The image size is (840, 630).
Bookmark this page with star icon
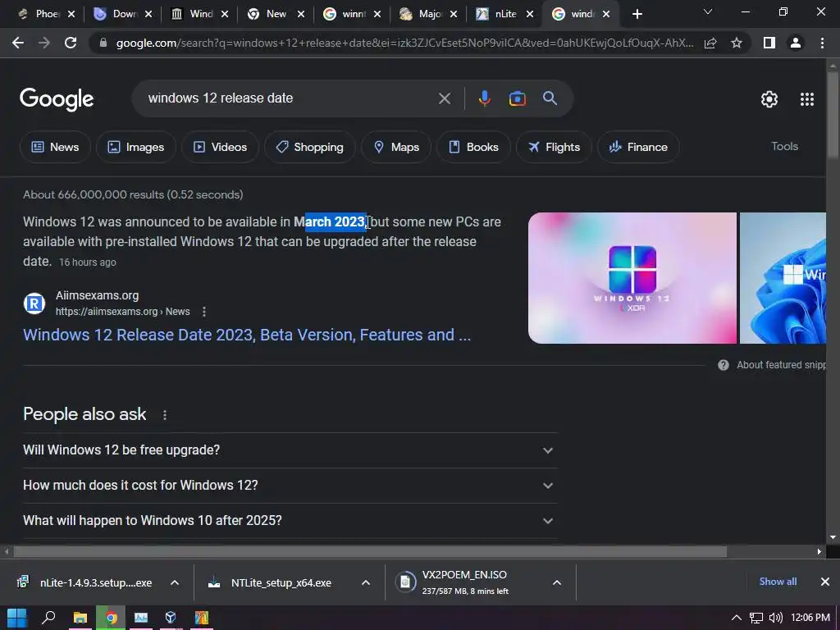coord(737,43)
